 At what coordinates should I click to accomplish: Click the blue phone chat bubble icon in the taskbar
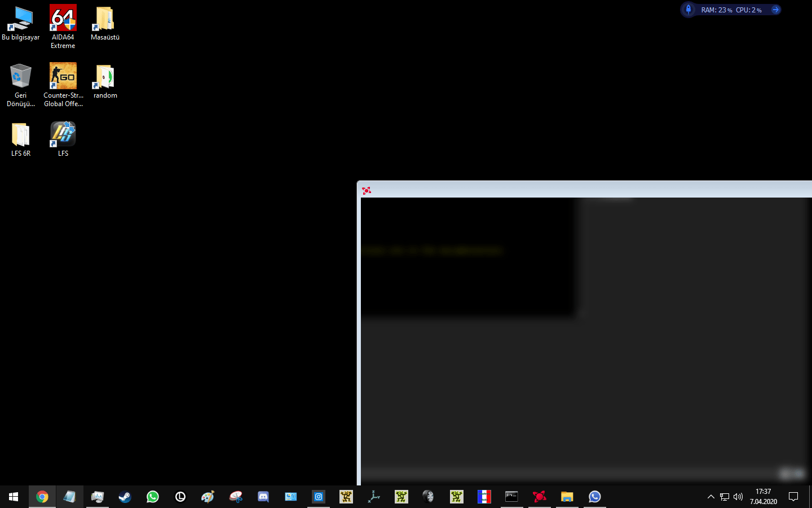pos(595,497)
